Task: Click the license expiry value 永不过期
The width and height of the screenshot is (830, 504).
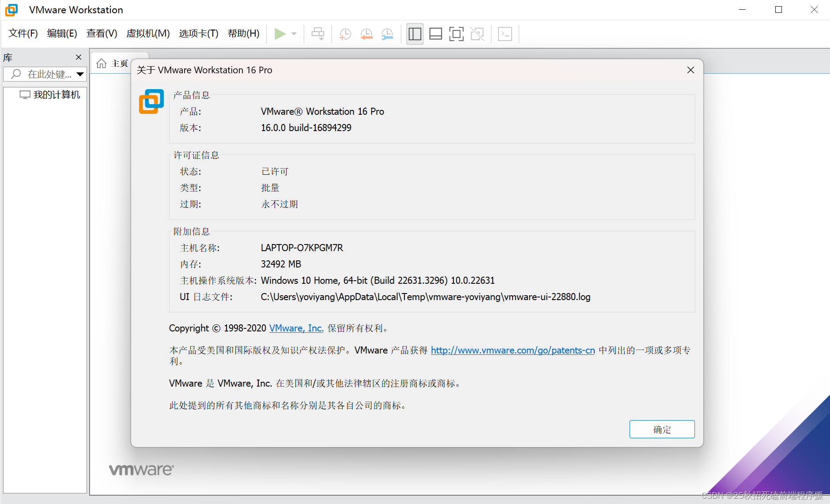Action: (x=279, y=204)
